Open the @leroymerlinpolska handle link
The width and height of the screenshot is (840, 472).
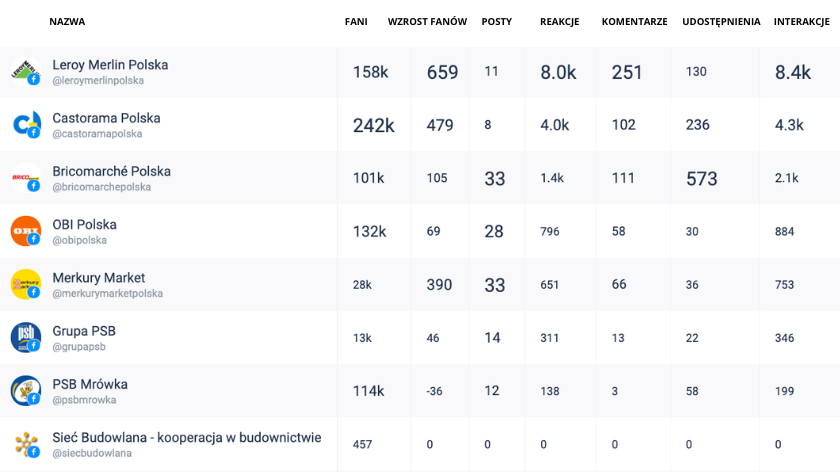98,80
